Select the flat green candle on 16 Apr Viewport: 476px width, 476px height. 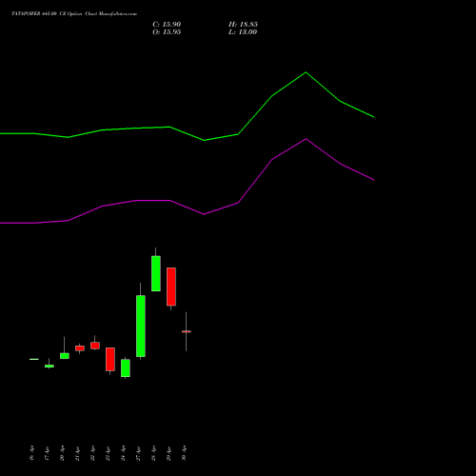(34, 359)
